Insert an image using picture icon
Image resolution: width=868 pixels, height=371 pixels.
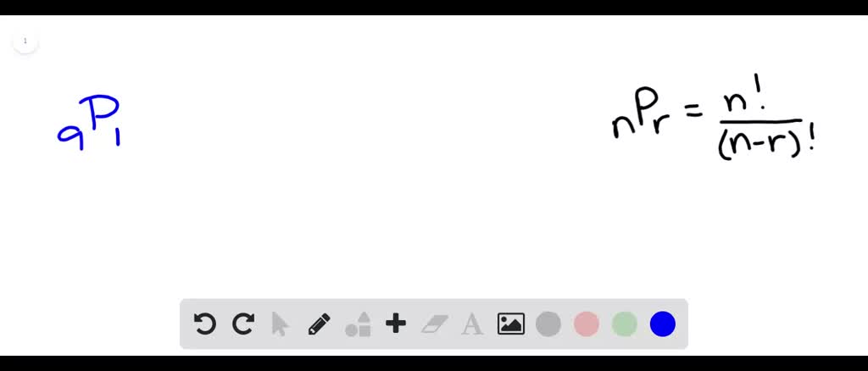click(x=510, y=324)
